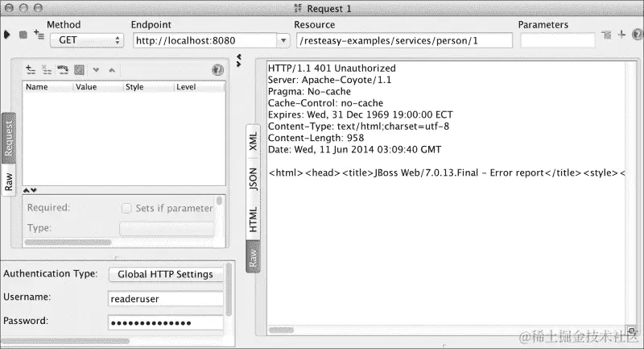Move selected parameter up

112,70
